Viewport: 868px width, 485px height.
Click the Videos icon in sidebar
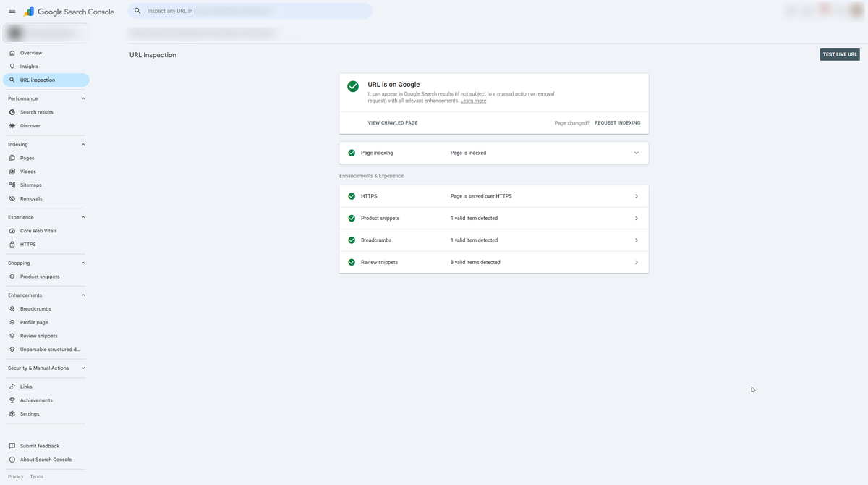tap(12, 172)
